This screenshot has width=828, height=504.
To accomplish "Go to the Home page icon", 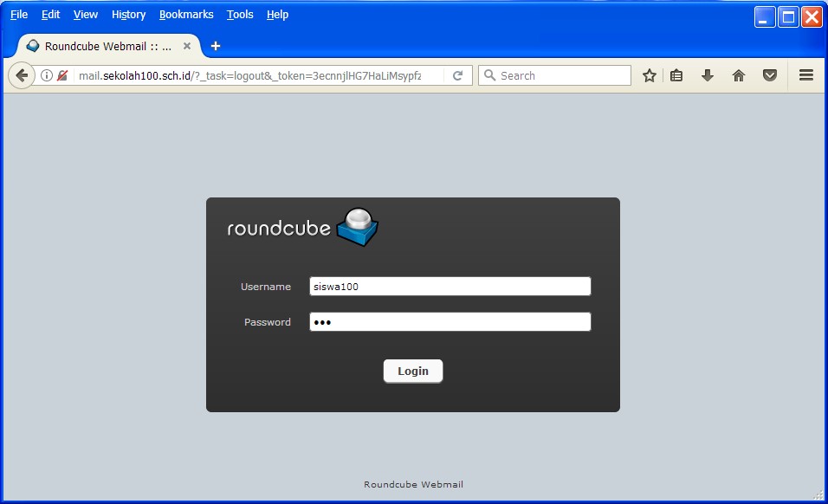I will [739, 75].
